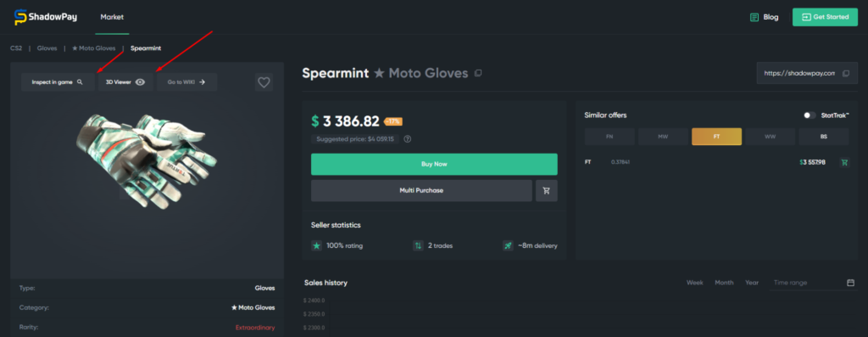
Task: Switch to the Market tab
Action: (x=112, y=17)
